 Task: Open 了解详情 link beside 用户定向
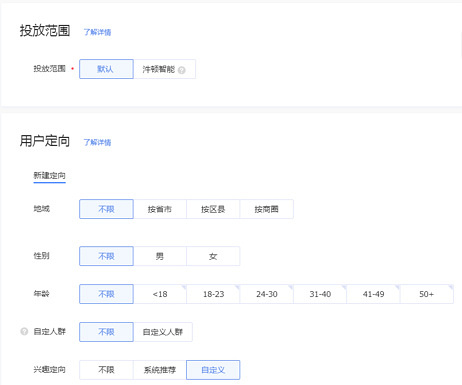pos(97,142)
